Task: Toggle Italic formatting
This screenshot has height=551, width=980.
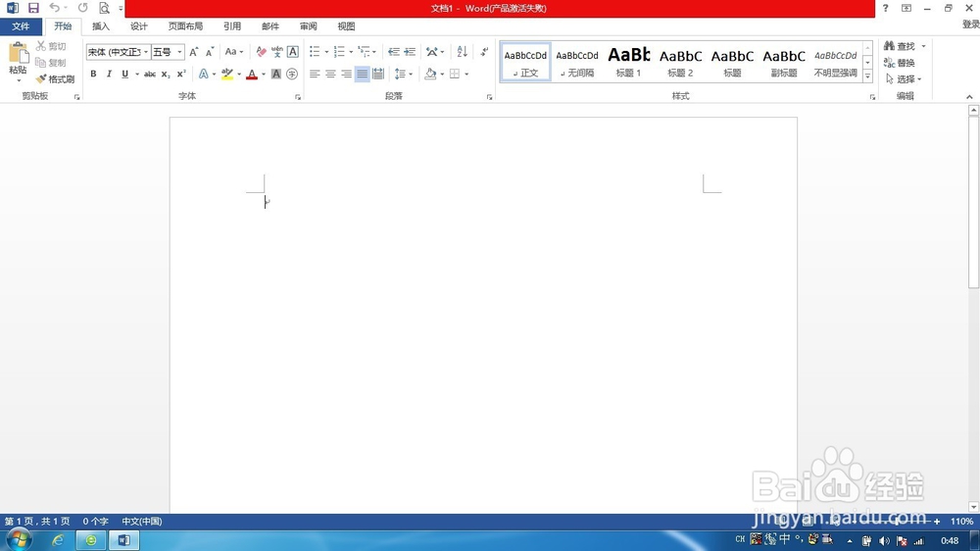Action: (x=109, y=74)
